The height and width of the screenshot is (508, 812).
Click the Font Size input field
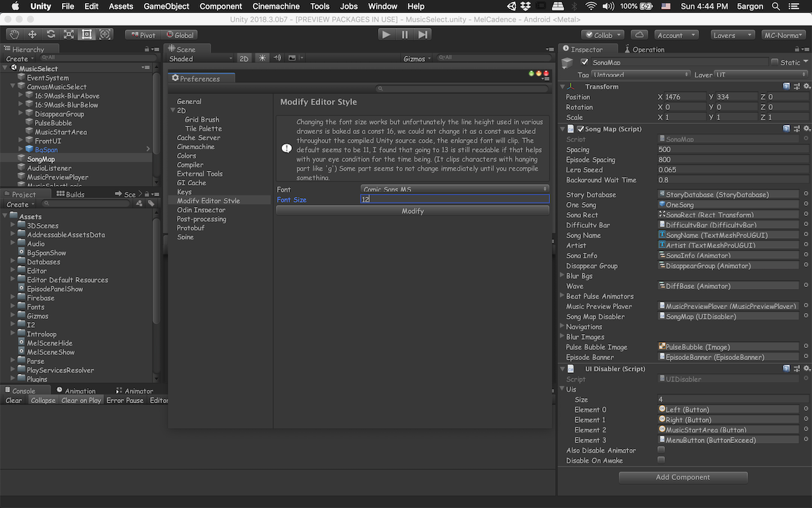[x=455, y=199]
